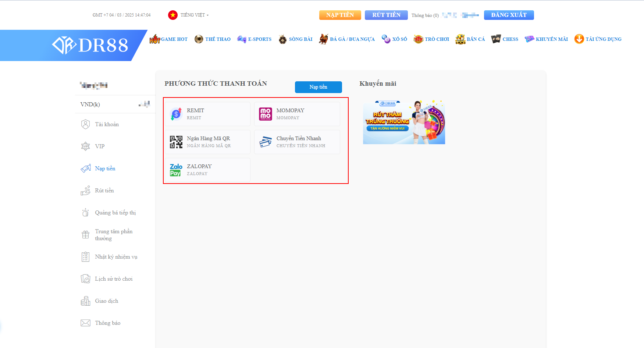The height and width of the screenshot is (348, 644).
Task: Click the RÚT TIỀN top button
Action: click(386, 15)
